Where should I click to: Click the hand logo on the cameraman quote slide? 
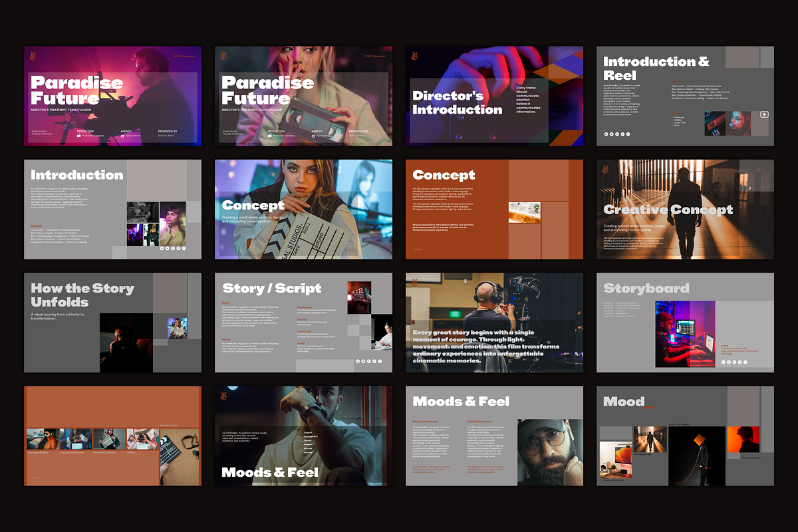tap(414, 282)
